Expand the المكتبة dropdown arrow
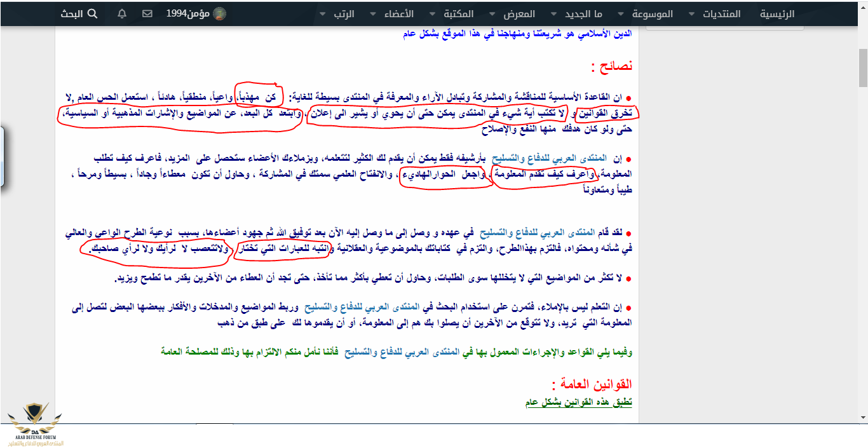868x448 pixels. 432,14
